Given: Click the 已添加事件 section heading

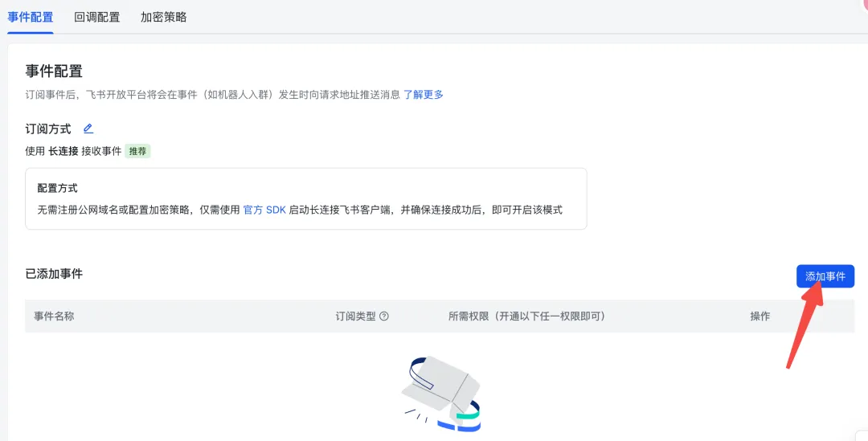Looking at the screenshot, I should pyautogui.click(x=55, y=273).
